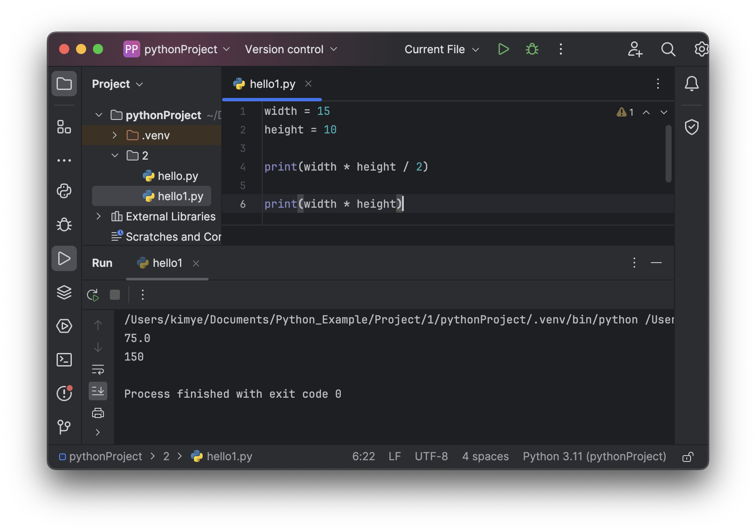This screenshot has width=756, height=532.
Task: Open the notifications bell
Action: (691, 84)
